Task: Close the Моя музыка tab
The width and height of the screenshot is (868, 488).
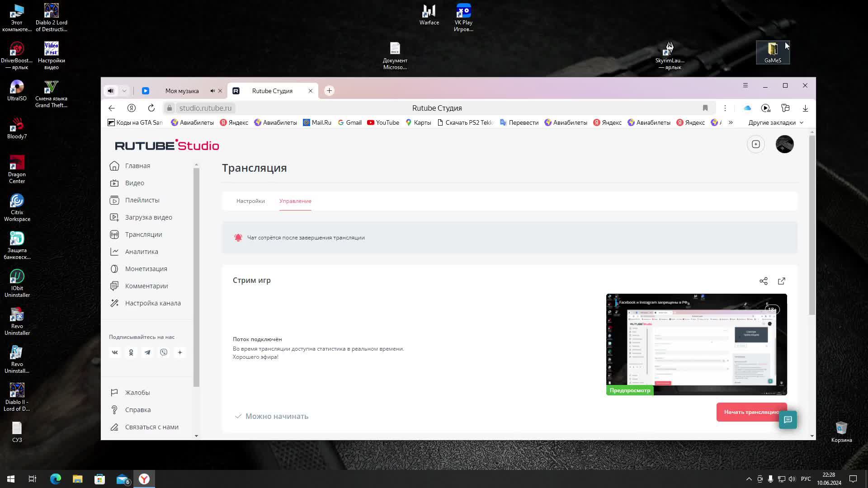Action: [220, 91]
